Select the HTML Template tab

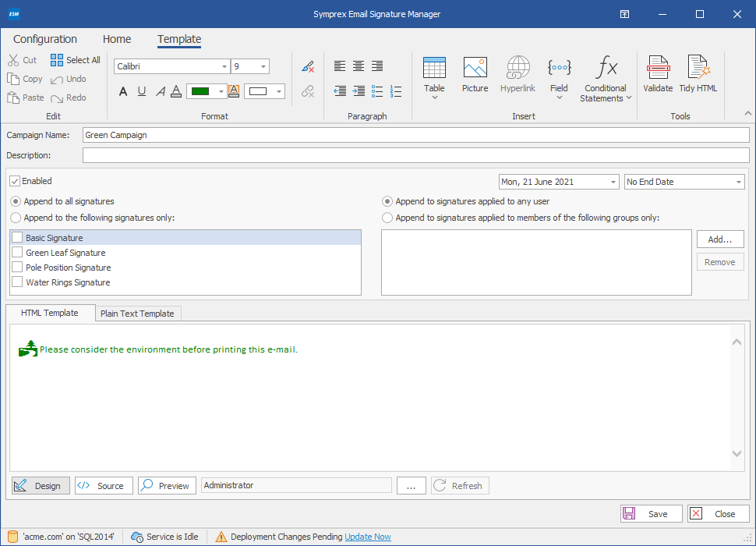pos(50,313)
